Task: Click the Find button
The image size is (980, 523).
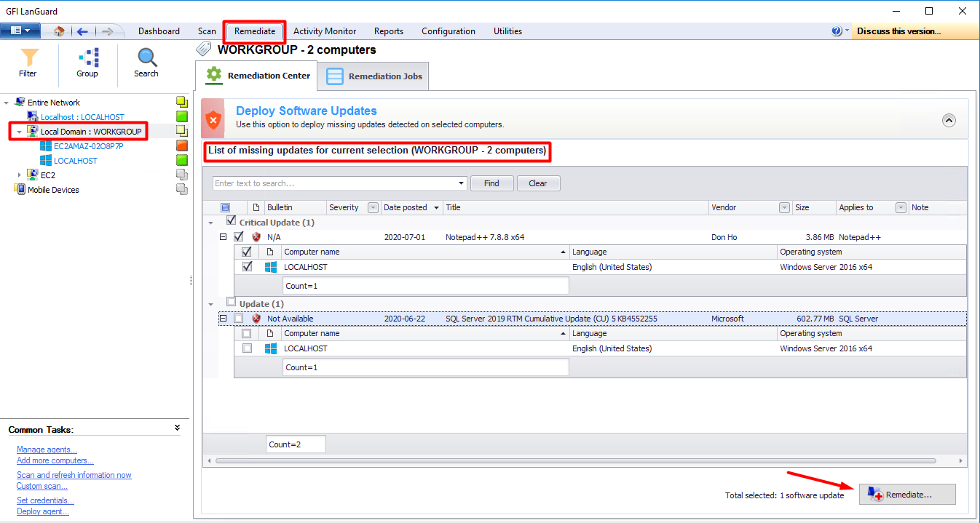Action: [492, 183]
